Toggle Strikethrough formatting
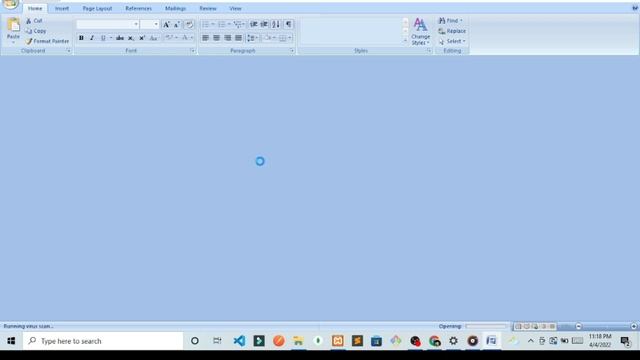The image size is (640, 360). point(120,38)
